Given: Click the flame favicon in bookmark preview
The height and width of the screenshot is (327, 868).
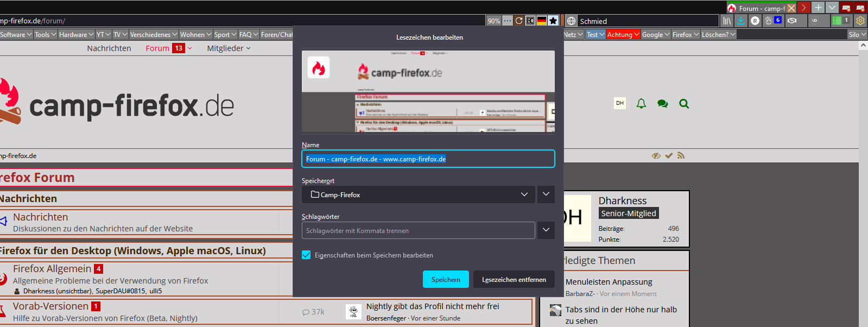Looking at the screenshot, I should coord(319,68).
